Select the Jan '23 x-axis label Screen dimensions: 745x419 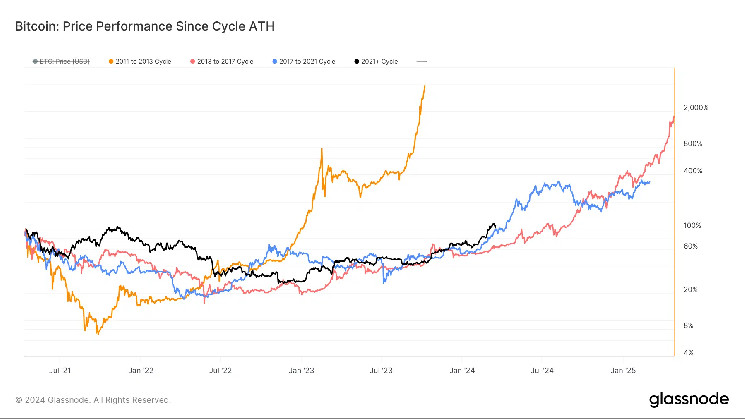pos(301,369)
